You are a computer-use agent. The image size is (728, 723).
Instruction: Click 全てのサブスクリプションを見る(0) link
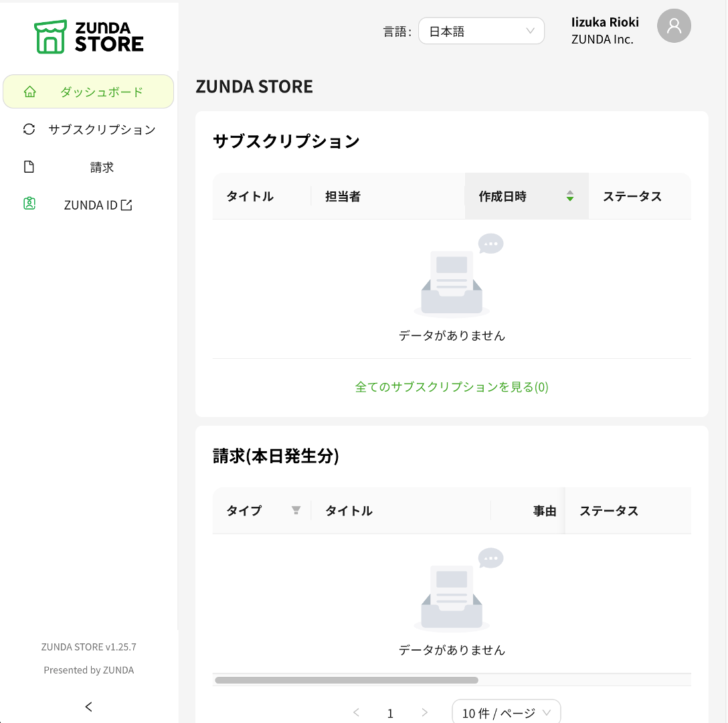pos(452,387)
